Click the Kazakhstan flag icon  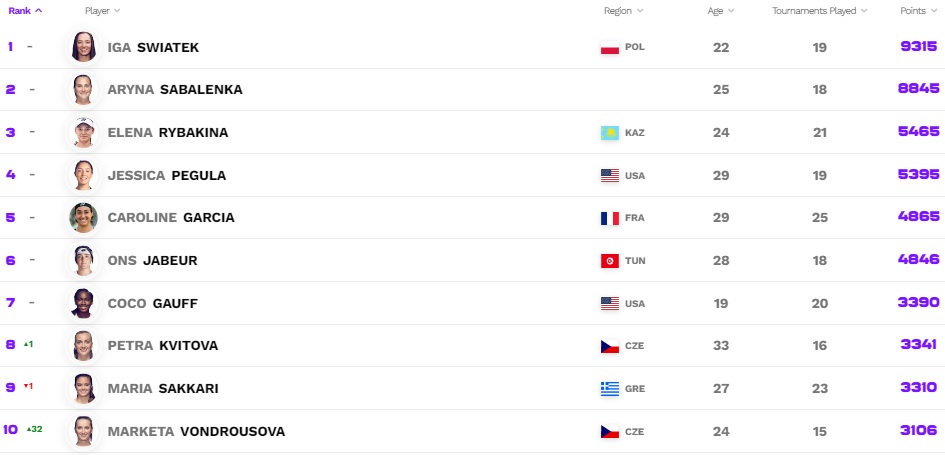[x=609, y=132]
